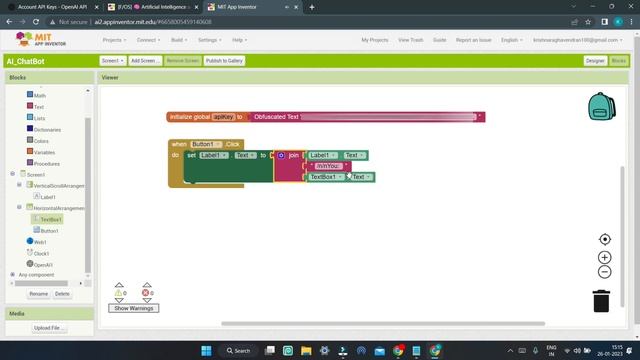Open Windows Start menu

[207, 351]
